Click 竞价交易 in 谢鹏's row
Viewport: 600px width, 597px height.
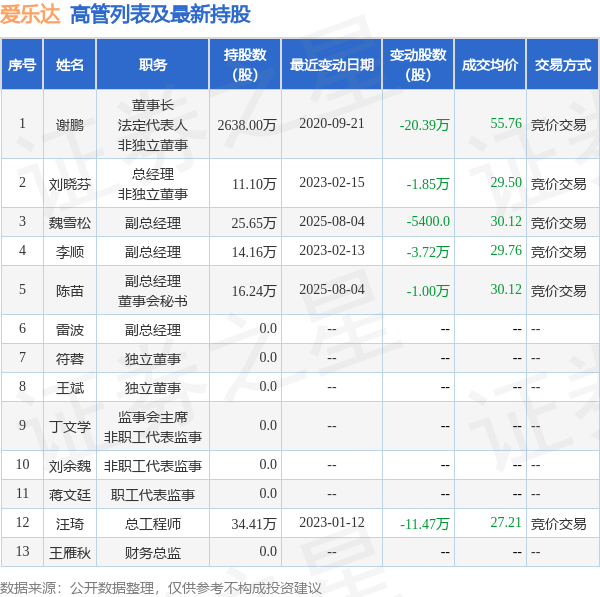558,125
